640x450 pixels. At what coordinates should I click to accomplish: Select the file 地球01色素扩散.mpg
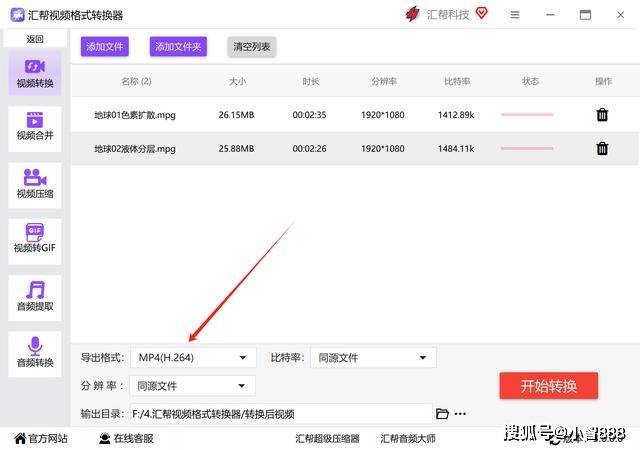[x=135, y=115]
